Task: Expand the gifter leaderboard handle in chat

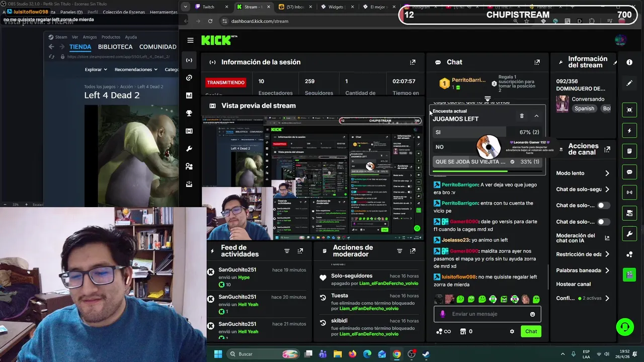Action: 487,99
